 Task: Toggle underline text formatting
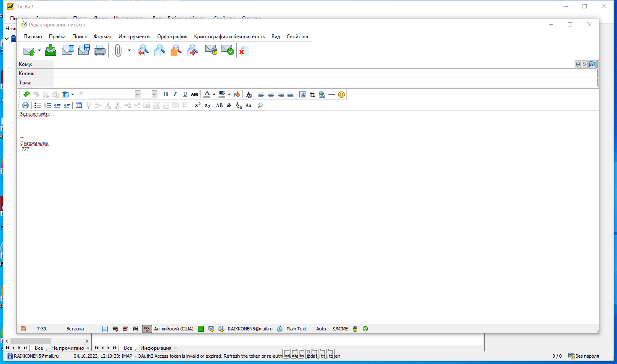pos(185,94)
